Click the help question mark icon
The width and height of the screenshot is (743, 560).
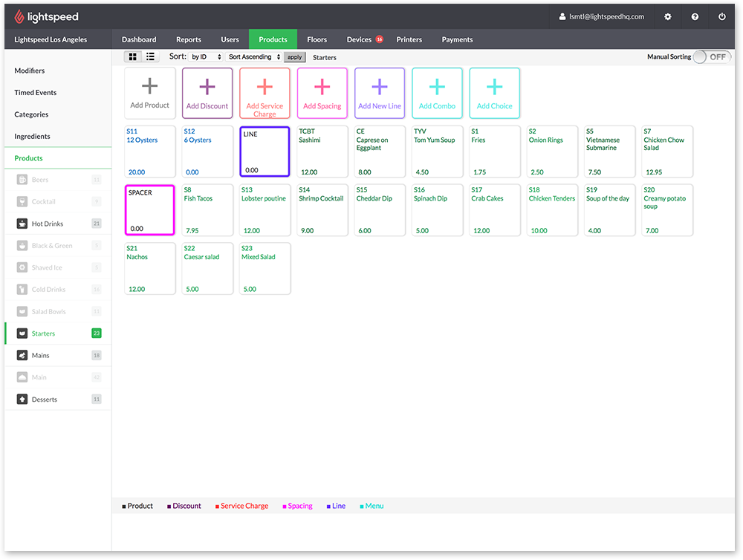click(x=695, y=16)
